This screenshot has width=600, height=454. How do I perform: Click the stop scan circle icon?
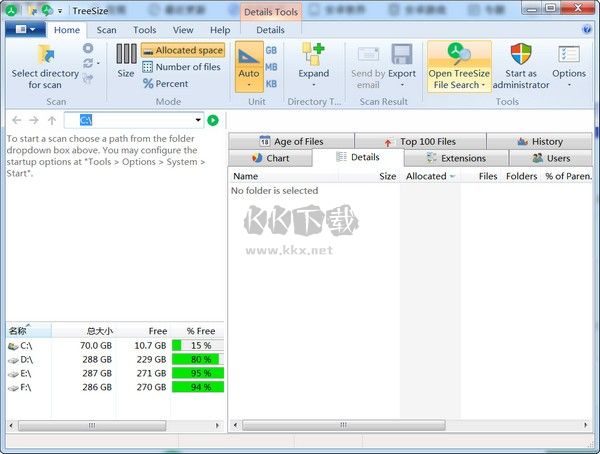88,48
